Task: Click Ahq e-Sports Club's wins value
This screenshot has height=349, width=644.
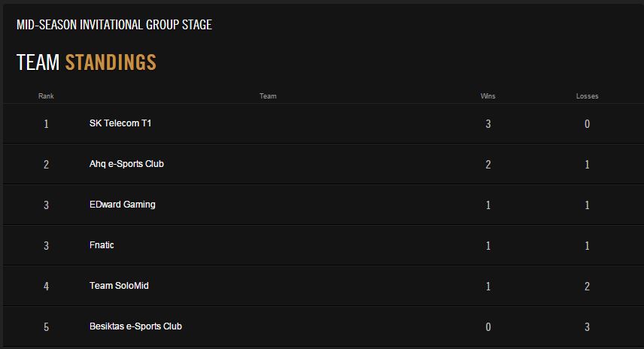Action: [488, 165]
